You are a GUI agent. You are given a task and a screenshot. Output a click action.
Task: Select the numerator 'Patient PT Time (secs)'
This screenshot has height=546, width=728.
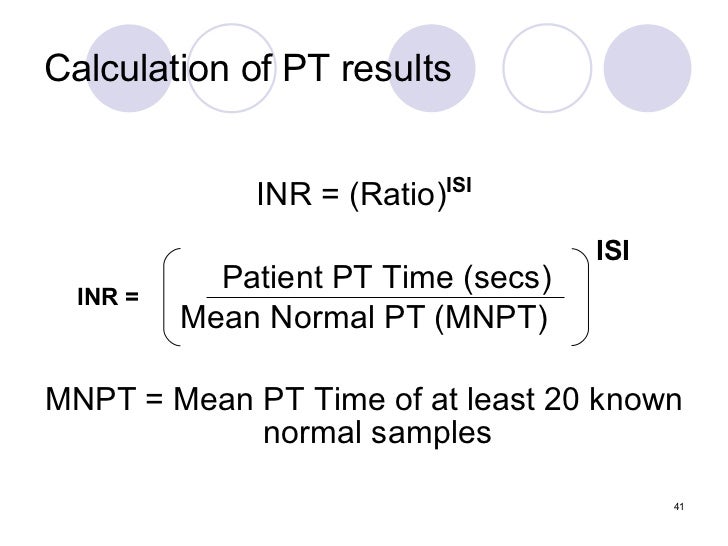(x=387, y=276)
